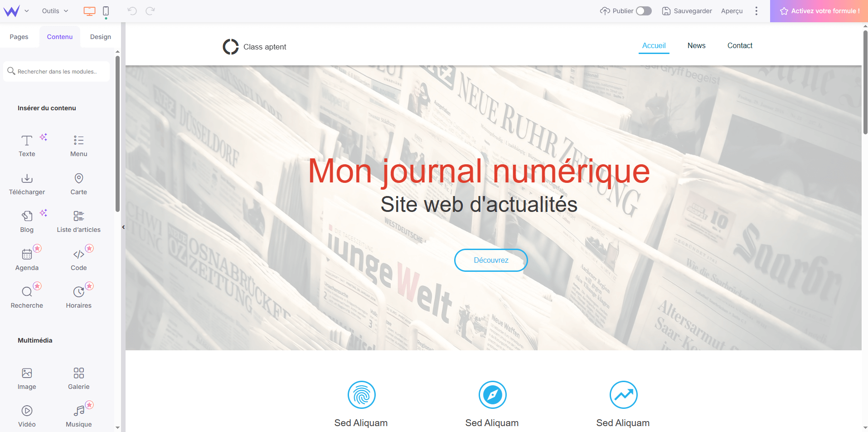This screenshot has width=868, height=432.
Task: Add a Galerie module
Action: (78, 378)
